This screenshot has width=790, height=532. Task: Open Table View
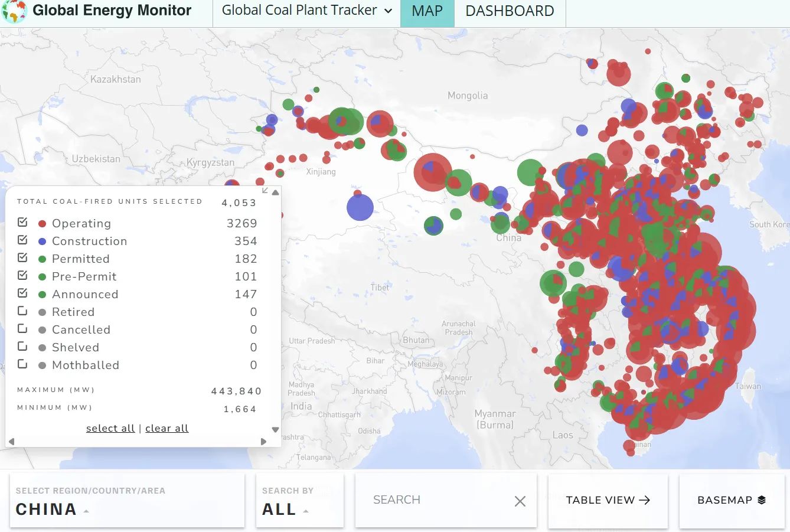pos(608,500)
